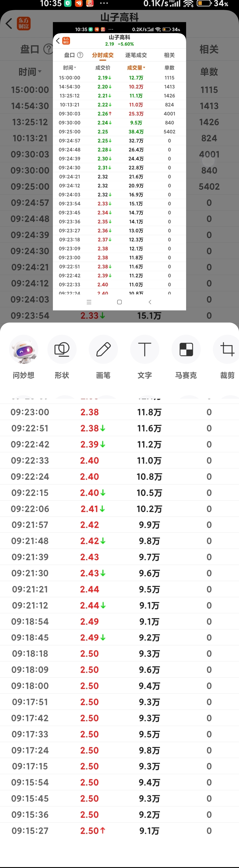Tap the green shield icon in status bar

[x=68, y=4]
